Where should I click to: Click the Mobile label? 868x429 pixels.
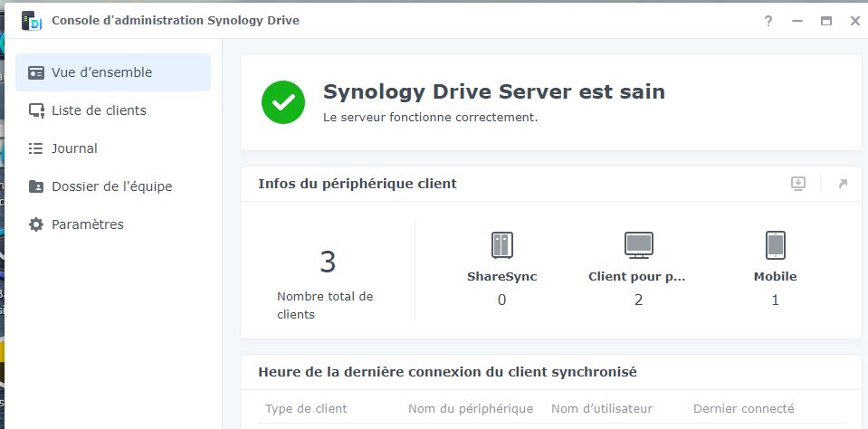click(775, 277)
